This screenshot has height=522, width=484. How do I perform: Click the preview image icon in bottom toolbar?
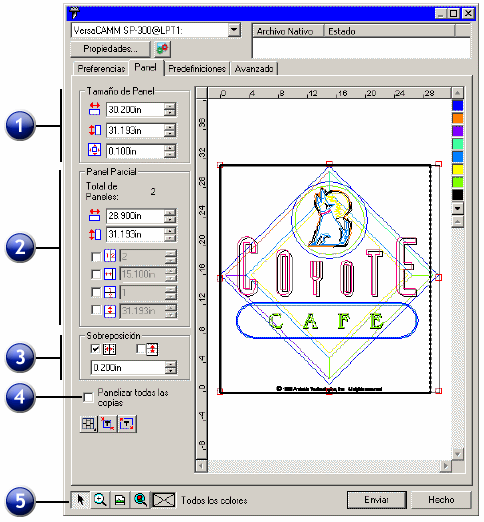[x=120, y=500]
